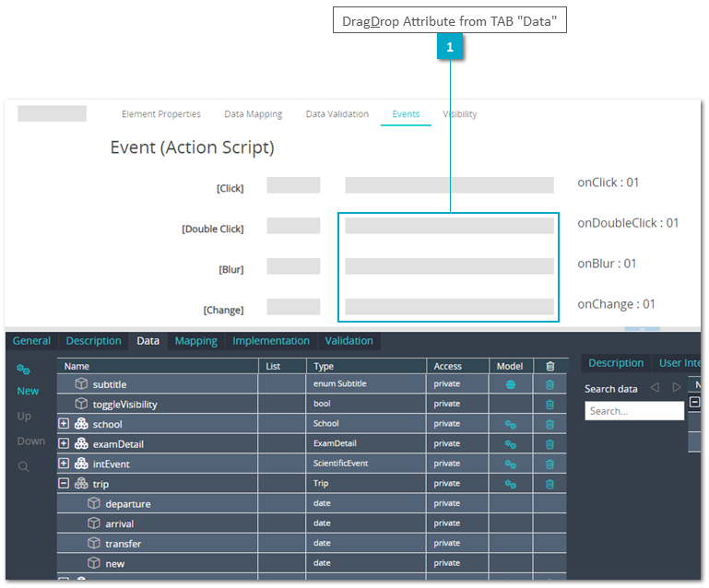Image resolution: width=709 pixels, height=588 pixels.
Task: Select the toggleVisibility attribute name
Action: [x=124, y=404]
